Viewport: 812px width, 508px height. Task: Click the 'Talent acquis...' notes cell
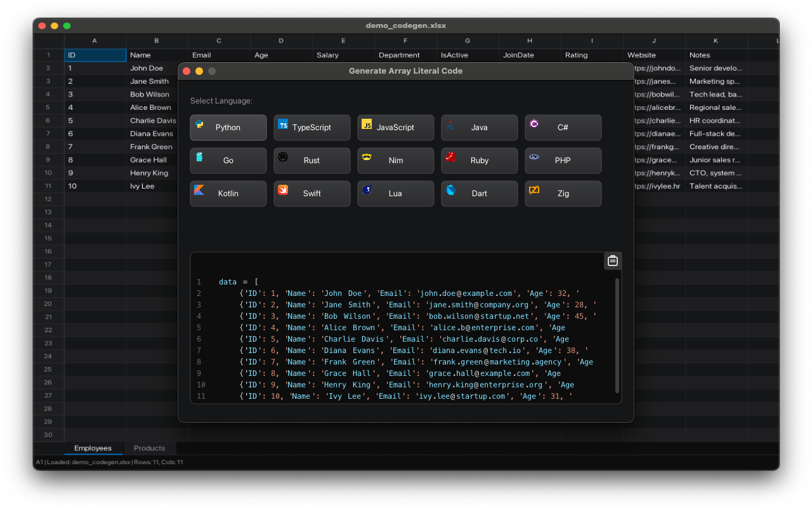[716, 186]
